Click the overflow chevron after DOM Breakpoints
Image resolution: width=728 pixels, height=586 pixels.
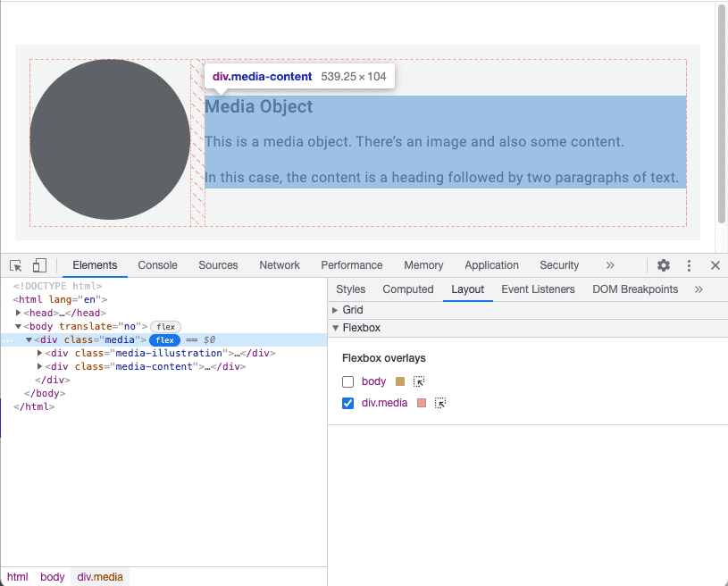click(x=699, y=289)
